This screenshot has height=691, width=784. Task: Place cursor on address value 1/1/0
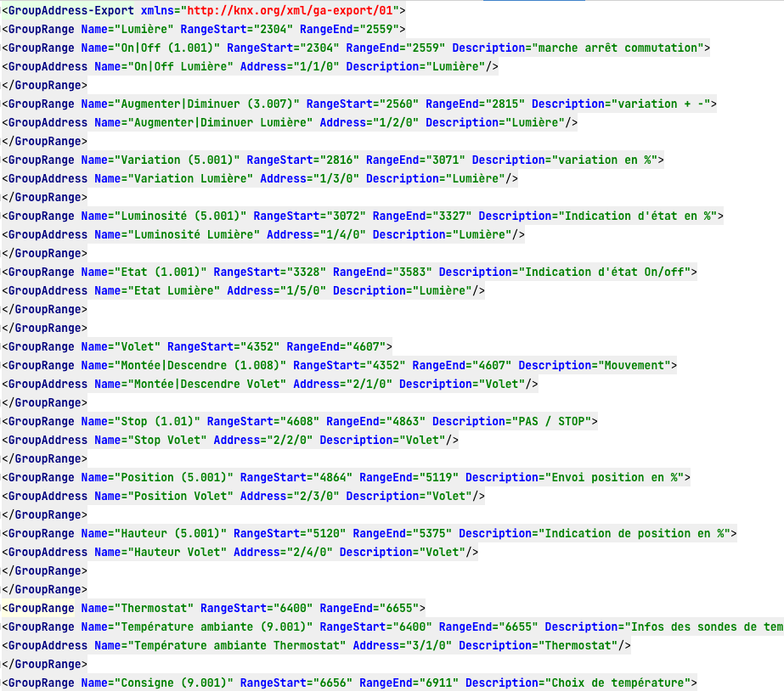click(x=313, y=66)
